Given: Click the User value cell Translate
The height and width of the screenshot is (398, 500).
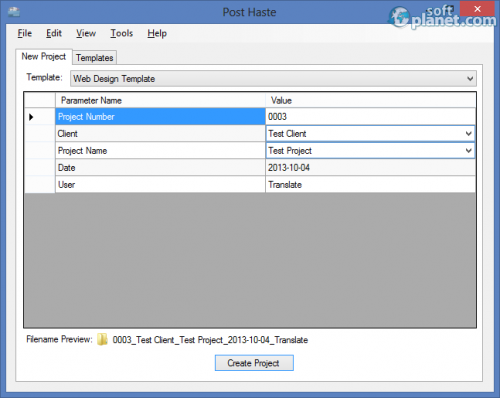Looking at the screenshot, I should tap(370, 185).
